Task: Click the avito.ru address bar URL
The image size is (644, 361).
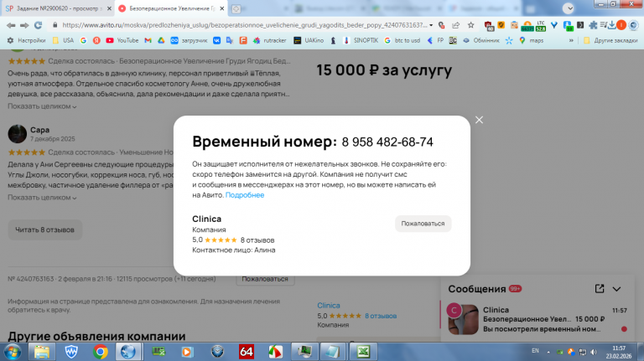Action: [244, 25]
